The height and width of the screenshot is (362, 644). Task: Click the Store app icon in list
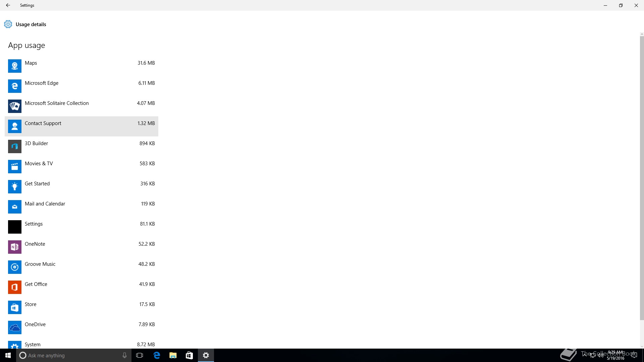point(14,307)
